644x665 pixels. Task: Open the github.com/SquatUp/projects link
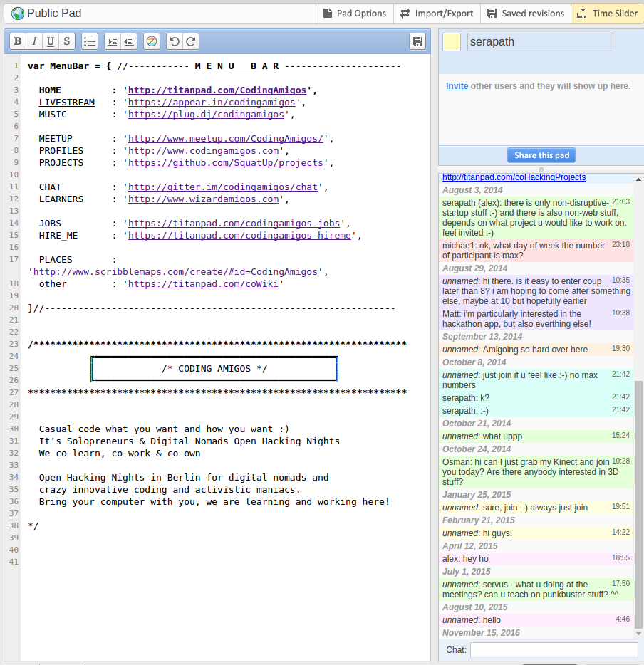pyautogui.click(x=225, y=163)
